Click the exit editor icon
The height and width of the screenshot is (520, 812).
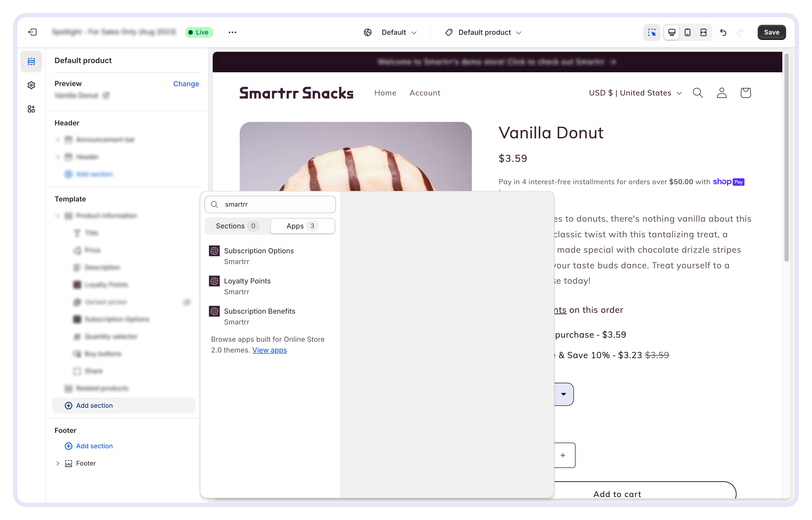click(32, 32)
